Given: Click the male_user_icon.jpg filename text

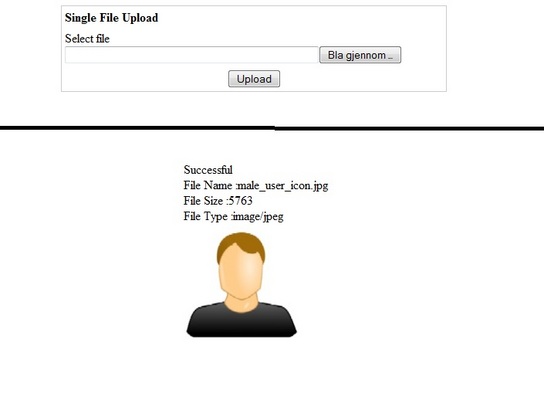Looking at the screenshot, I should click(x=282, y=186).
